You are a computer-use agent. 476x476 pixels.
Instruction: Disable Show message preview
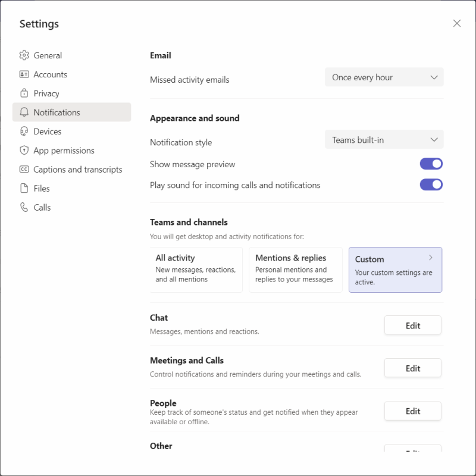tap(431, 163)
